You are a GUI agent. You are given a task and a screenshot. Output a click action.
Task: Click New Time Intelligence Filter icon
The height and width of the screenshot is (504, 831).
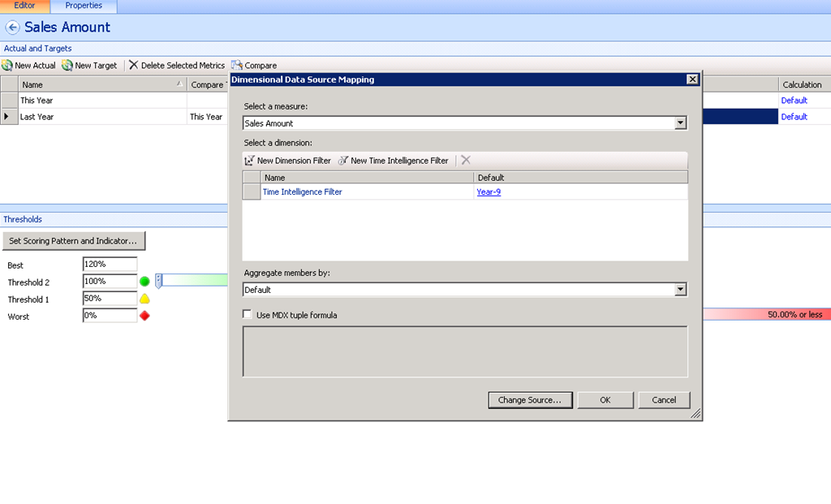pos(343,160)
